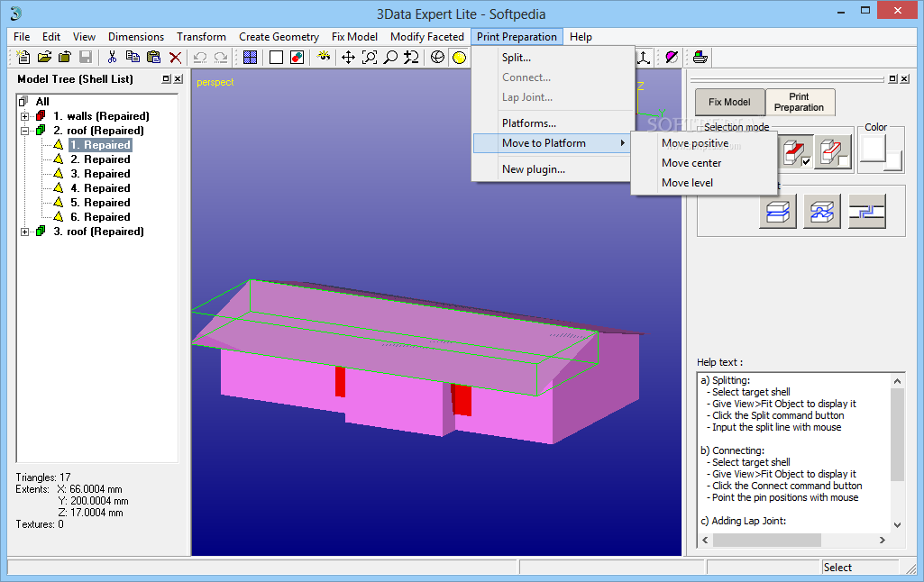Click the yellow sphere shading icon
This screenshot has width=924, height=582.
point(459,57)
